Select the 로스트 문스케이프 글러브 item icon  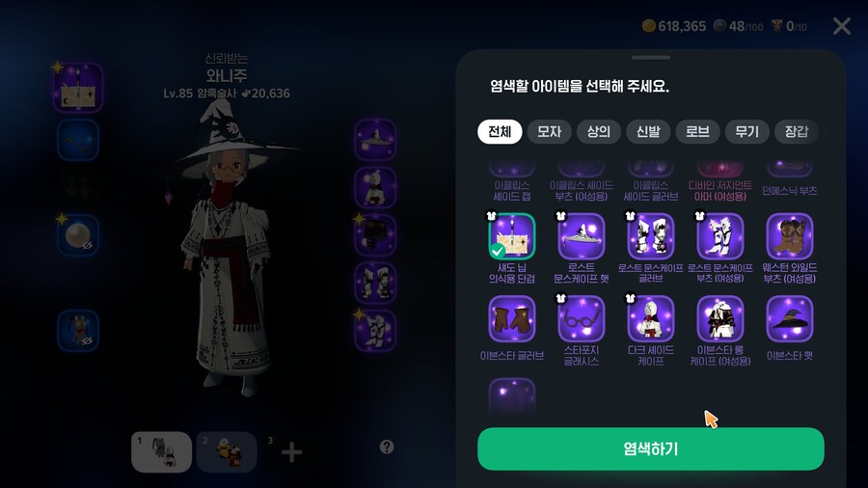pyautogui.click(x=650, y=236)
